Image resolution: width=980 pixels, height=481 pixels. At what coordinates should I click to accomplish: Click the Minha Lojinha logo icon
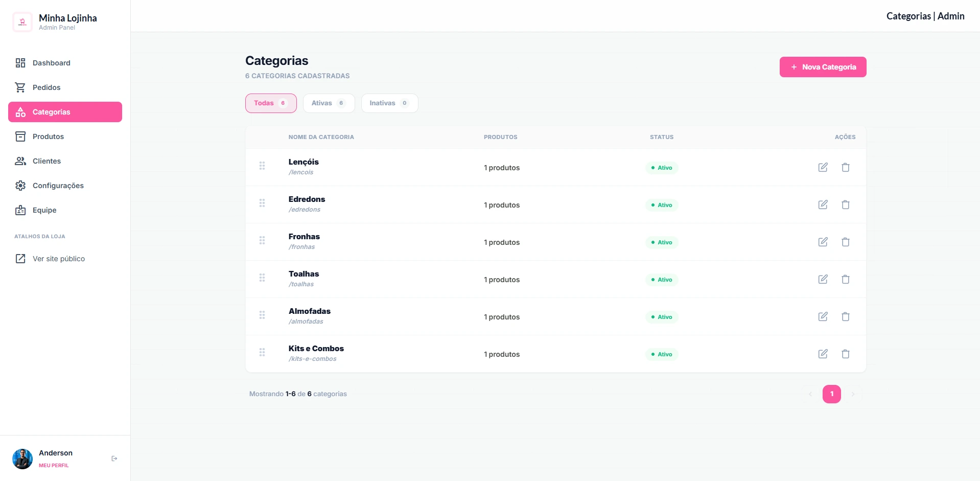pyautogui.click(x=22, y=22)
